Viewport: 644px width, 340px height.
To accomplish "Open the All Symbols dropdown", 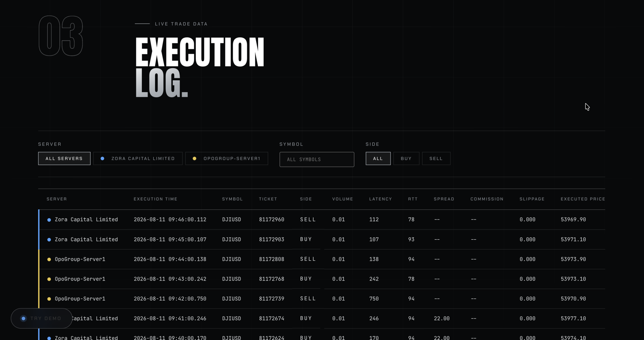I will click(317, 159).
